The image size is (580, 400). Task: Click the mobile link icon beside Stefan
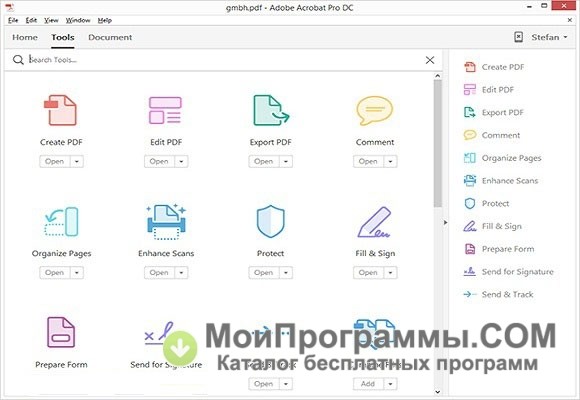click(519, 37)
